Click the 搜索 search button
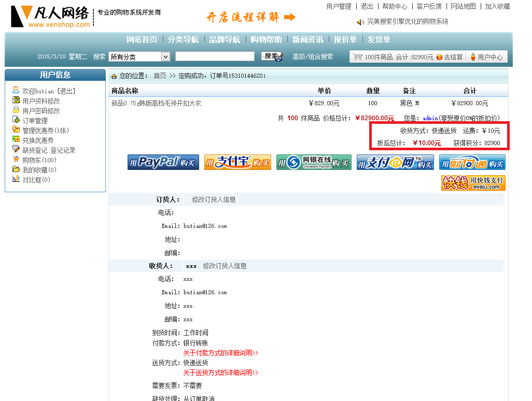The image size is (532, 401). tap(272, 56)
